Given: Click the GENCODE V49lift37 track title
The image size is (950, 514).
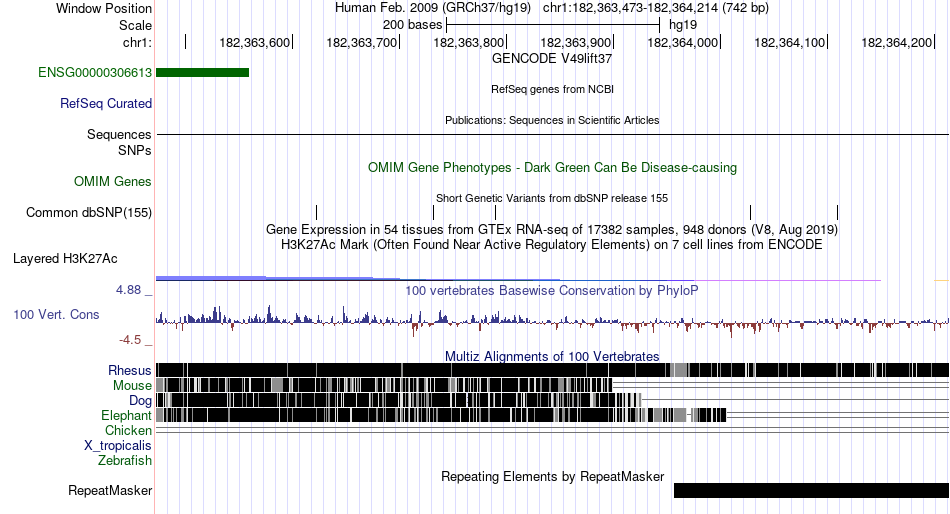Looking at the screenshot, I should pyautogui.click(x=552, y=59).
